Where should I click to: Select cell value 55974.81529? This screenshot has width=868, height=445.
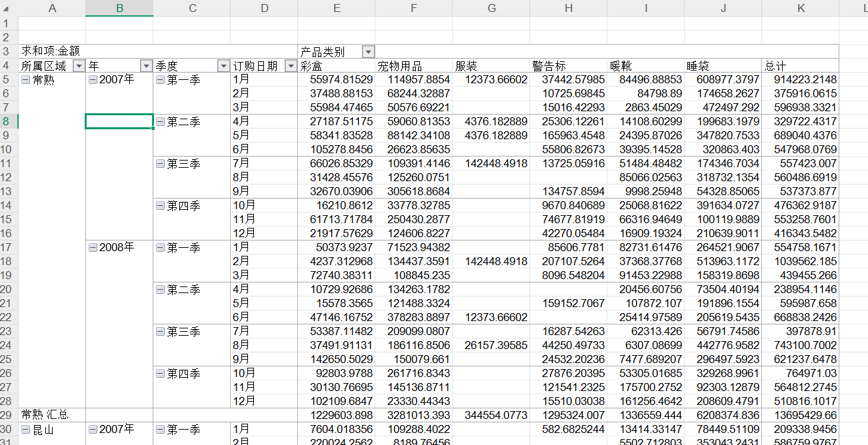coord(337,80)
